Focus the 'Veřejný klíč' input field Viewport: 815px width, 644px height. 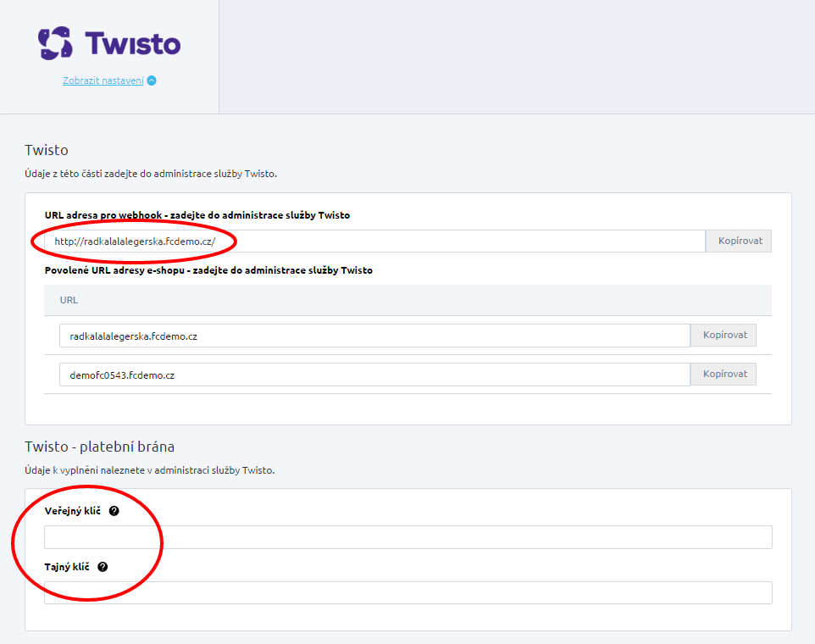pyautogui.click(x=408, y=537)
